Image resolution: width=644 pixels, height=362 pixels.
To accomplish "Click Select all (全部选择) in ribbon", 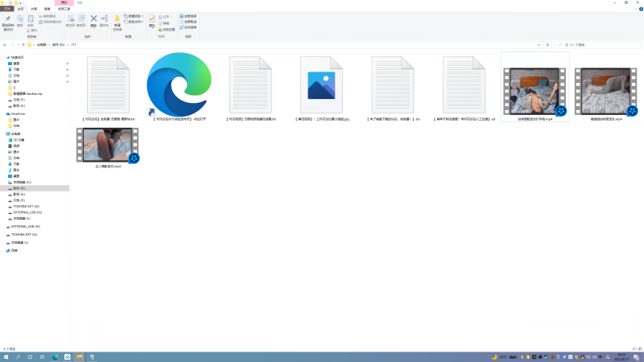I will (188, 15).
